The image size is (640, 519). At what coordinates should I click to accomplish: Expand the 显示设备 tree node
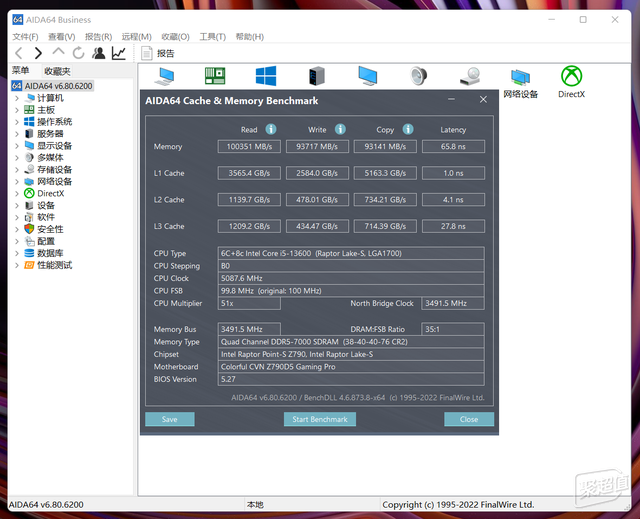pos(17,146)
